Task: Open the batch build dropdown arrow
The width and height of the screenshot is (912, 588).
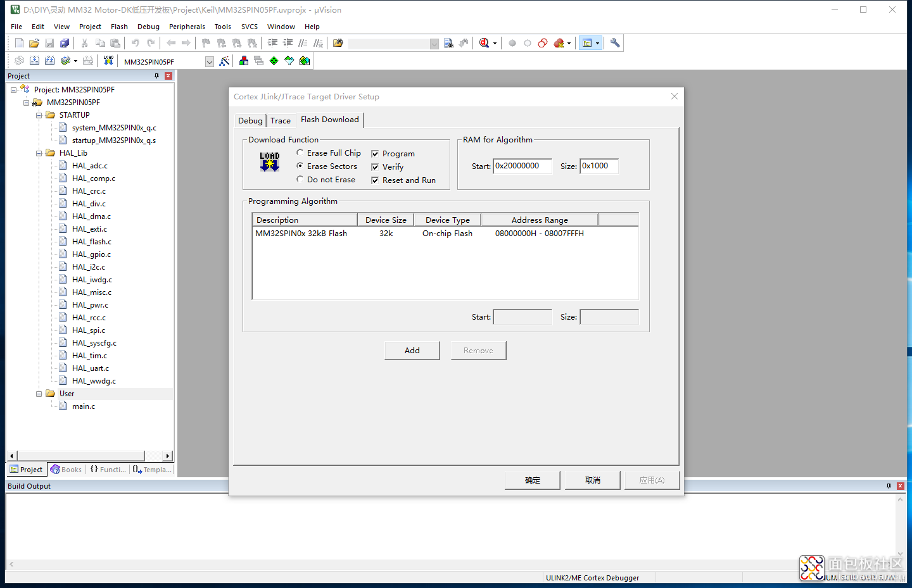Action: [75, 61]
